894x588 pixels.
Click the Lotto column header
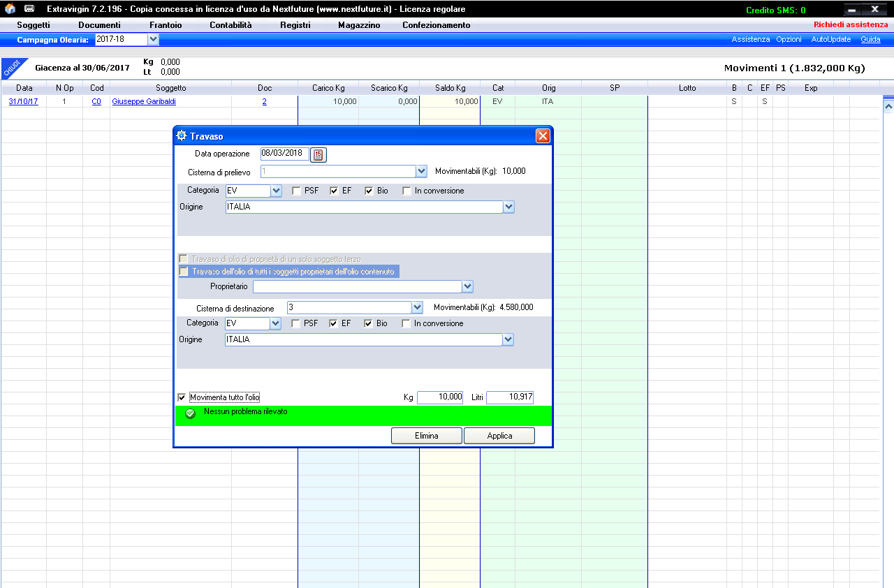[x=687, y=88]
